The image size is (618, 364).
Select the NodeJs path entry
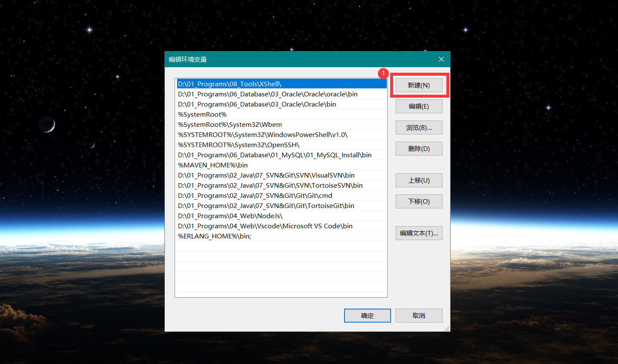[x=230, y=216]
